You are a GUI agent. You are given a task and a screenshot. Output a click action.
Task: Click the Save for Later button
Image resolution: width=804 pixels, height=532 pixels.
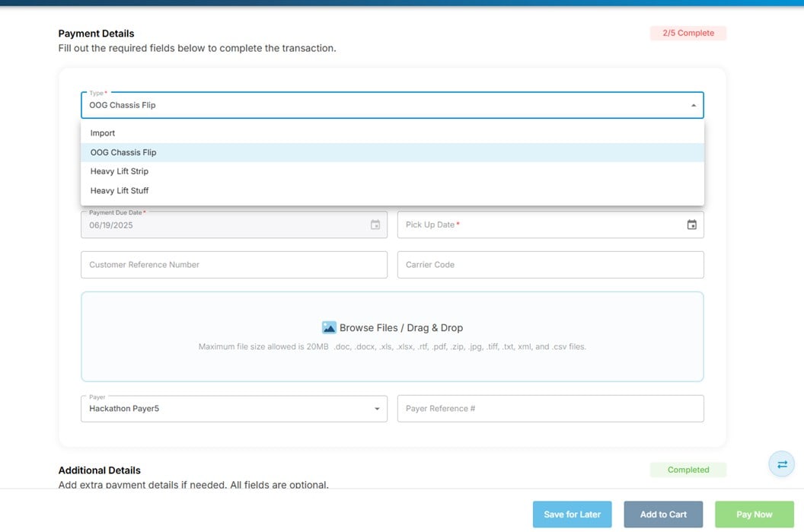573,514
